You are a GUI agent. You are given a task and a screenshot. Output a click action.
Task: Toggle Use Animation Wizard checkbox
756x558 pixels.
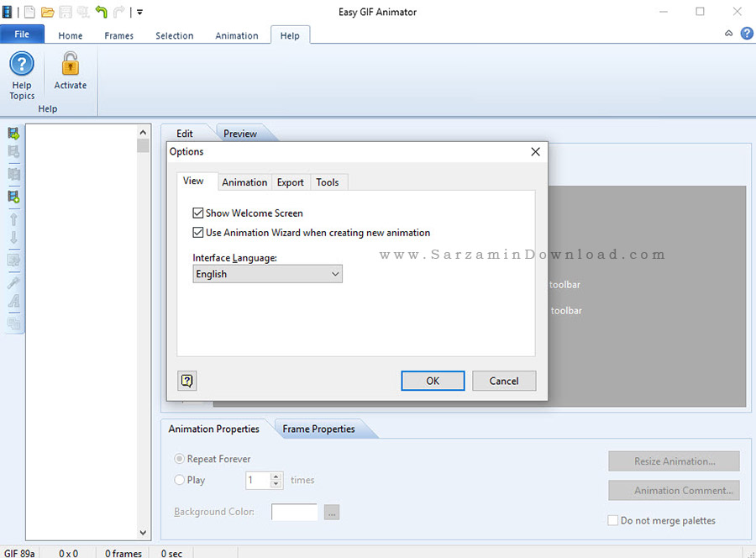pos(197,233)
